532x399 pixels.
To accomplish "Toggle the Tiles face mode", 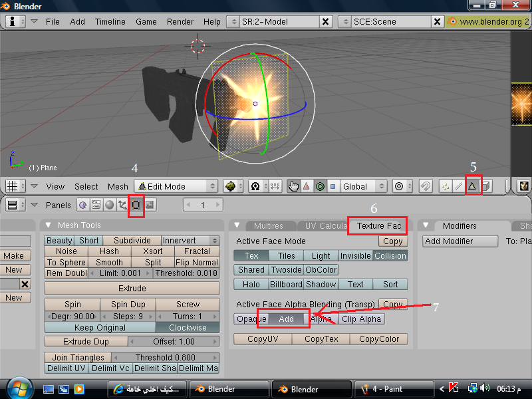I will tap(287, 256).
